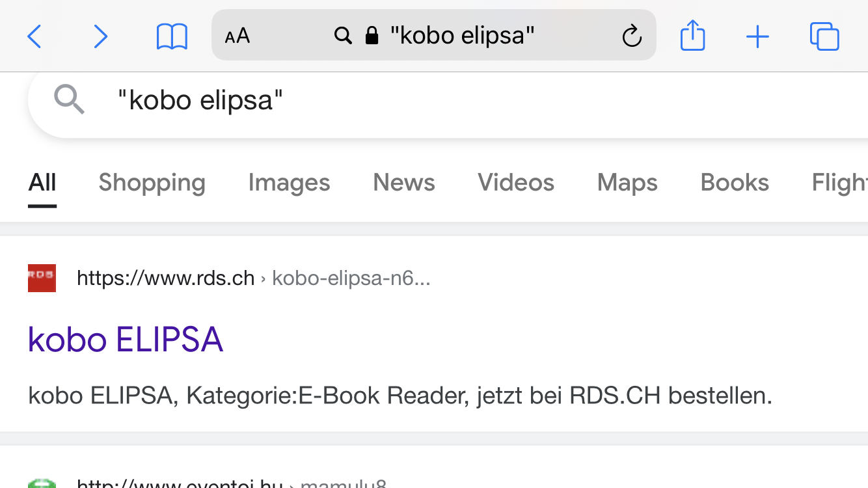The height and width of the screenshot is (488, 868).
Task: Click the rds.ch result URL
Action: [x=166, y=278]
